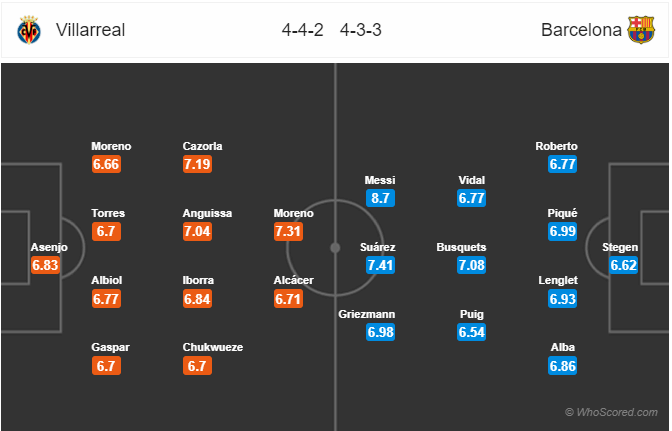
Task: Click Alba's 6.86 rating badge
Action: point(562,366)
